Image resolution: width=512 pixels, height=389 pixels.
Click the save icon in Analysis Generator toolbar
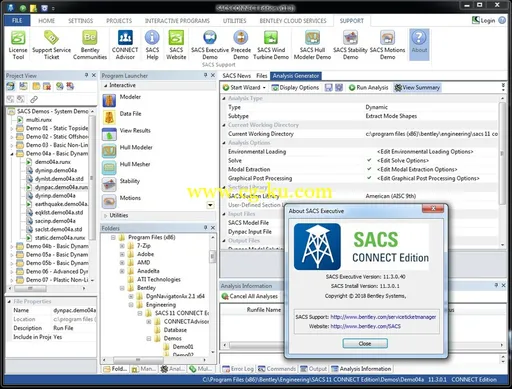coord(328,88)
